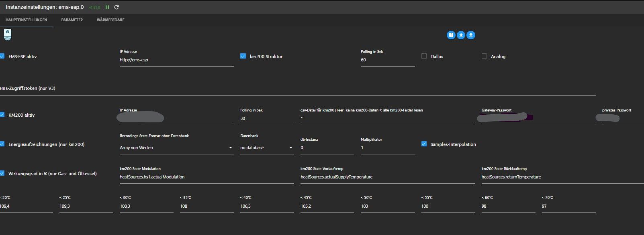Open the Recordings State-Format dropdown
This screenshot has height=235, width=644.
[176, 148]
